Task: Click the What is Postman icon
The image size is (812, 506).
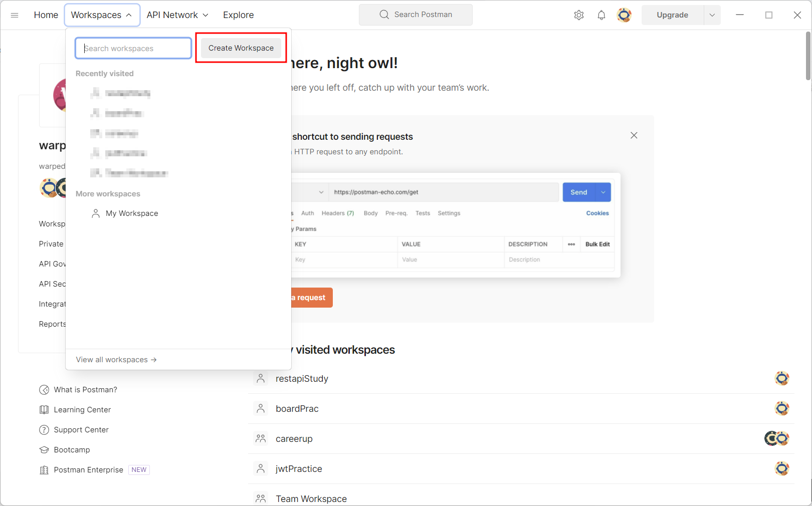Action: click(x=44, y=390)
